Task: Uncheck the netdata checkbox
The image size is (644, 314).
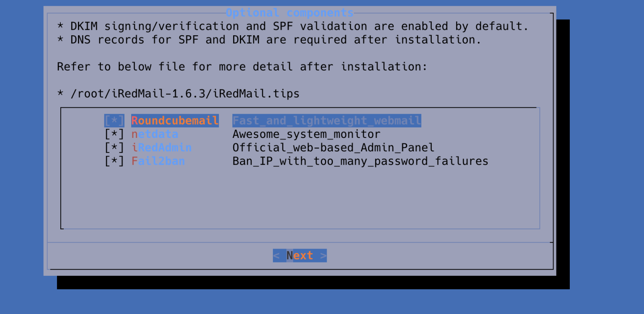Action: [114, 134]
